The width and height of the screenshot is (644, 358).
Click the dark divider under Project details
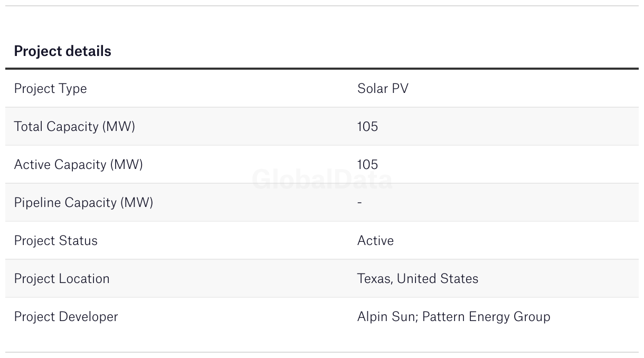click(x=322, y=69)
